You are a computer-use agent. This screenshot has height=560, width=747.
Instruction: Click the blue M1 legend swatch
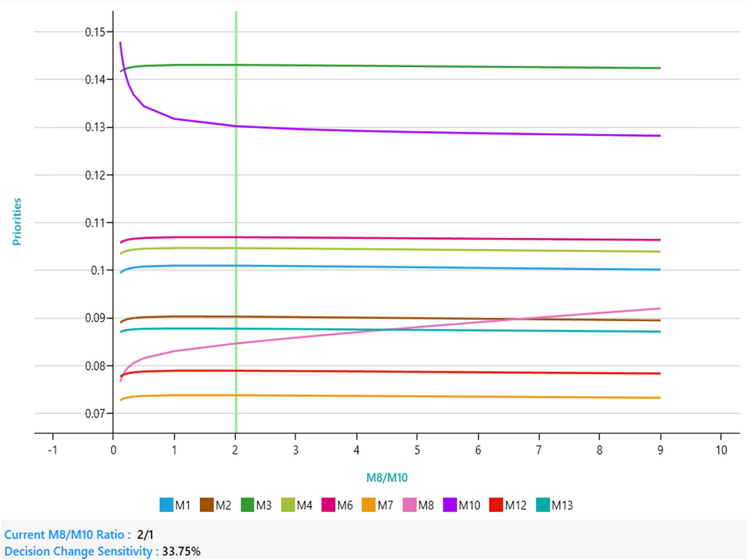(166, 505)
